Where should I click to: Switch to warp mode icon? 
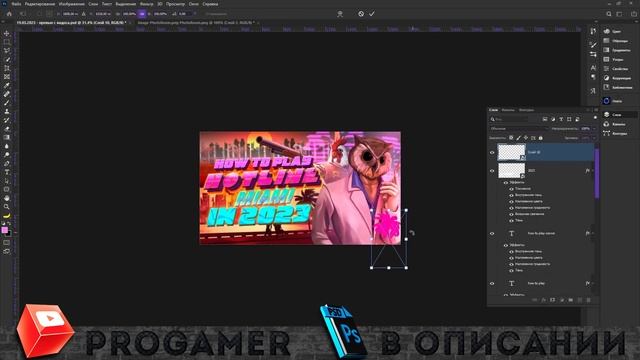[x=340, y=13]
